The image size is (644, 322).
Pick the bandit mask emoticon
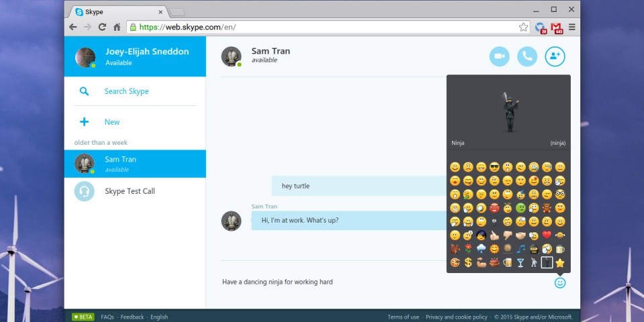[x=533, y=249]
